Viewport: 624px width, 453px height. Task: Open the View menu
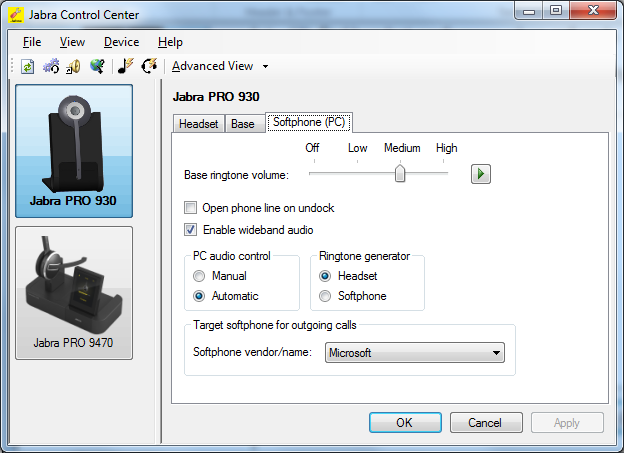[72, 42]
